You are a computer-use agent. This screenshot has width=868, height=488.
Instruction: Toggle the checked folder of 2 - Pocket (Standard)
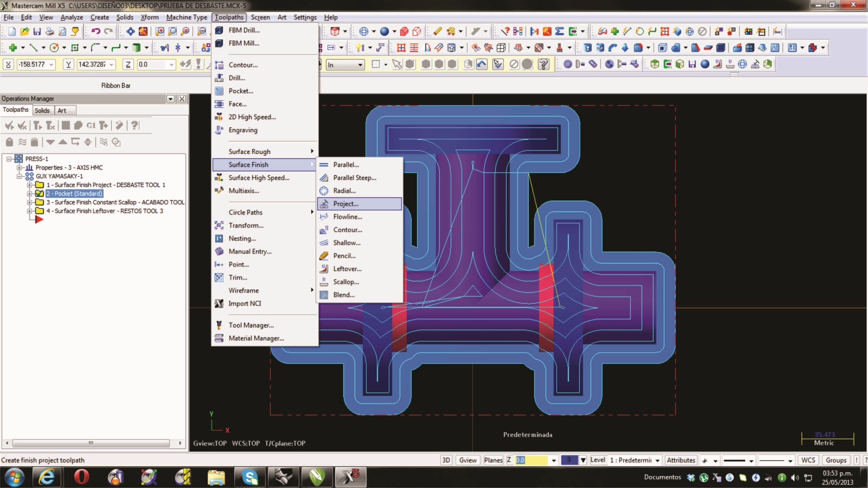[40, 193]
